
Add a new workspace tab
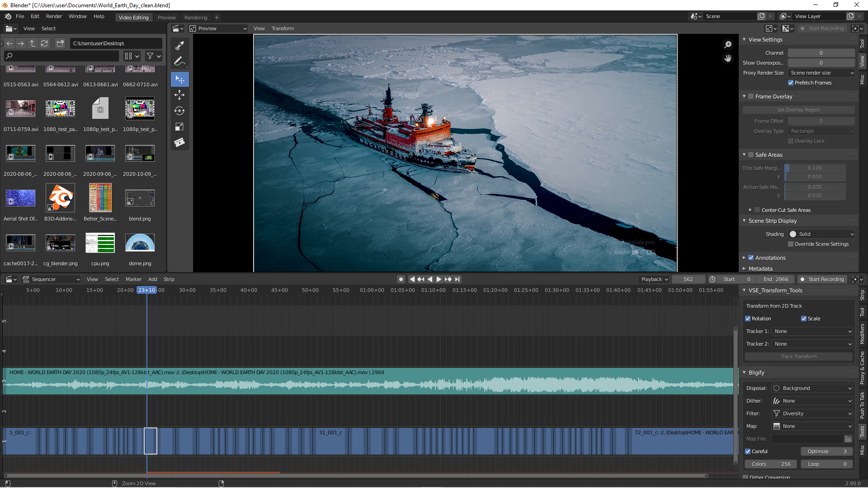click(x=217, y=18)
